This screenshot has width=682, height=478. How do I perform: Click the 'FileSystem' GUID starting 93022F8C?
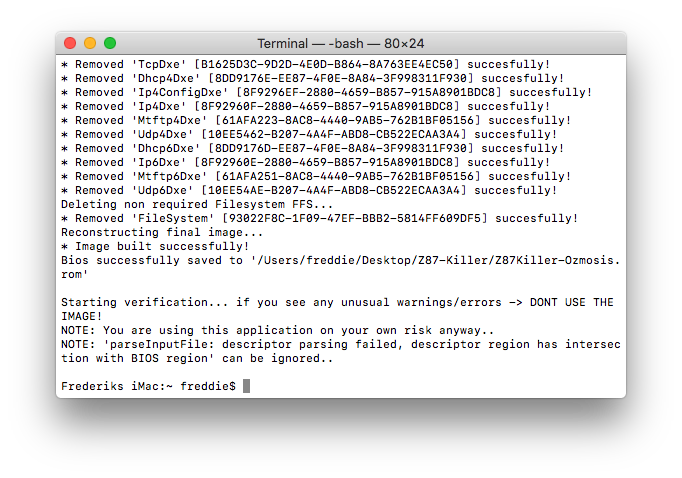click(355, 218)
